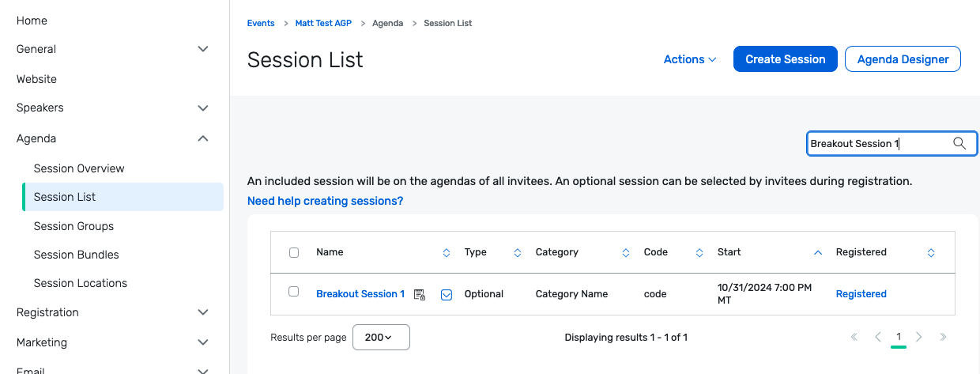Click inside the session search field
The width and height of the screenshot is (980, 374).
tap(877, 143)
